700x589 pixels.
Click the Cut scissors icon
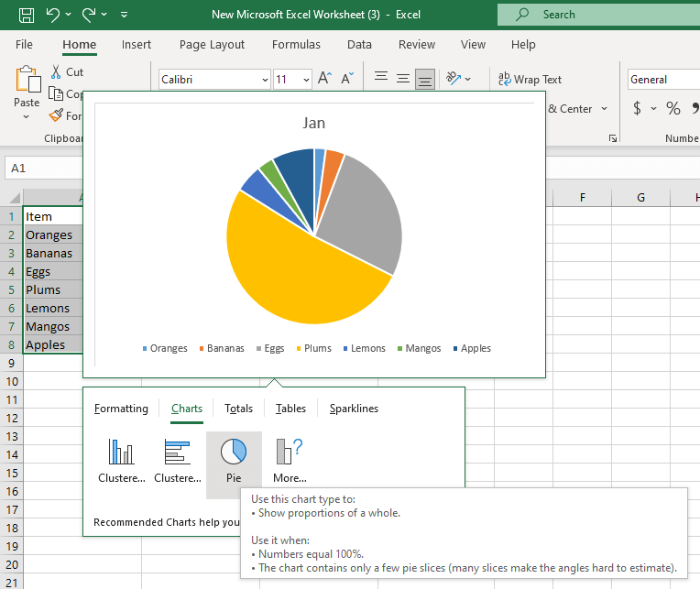[55, 72]
